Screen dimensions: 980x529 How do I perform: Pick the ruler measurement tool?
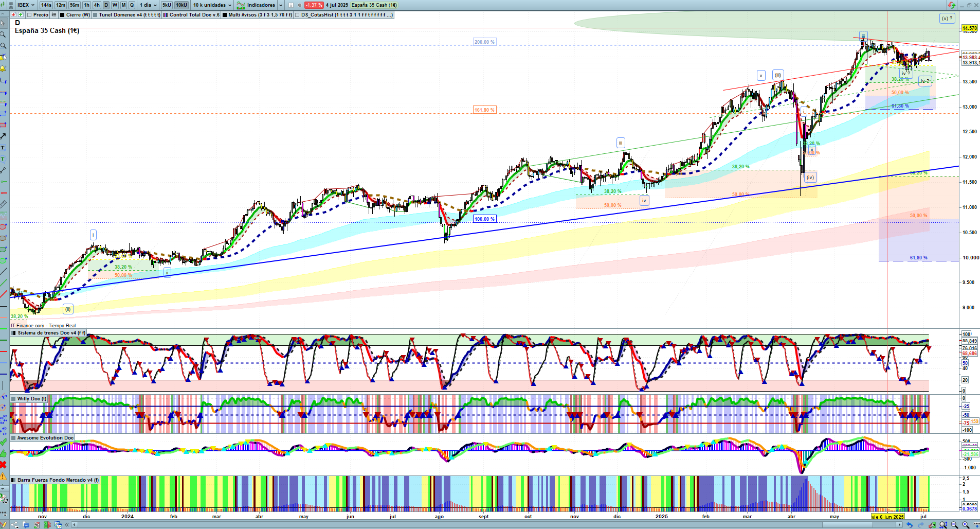click(3, 204)
